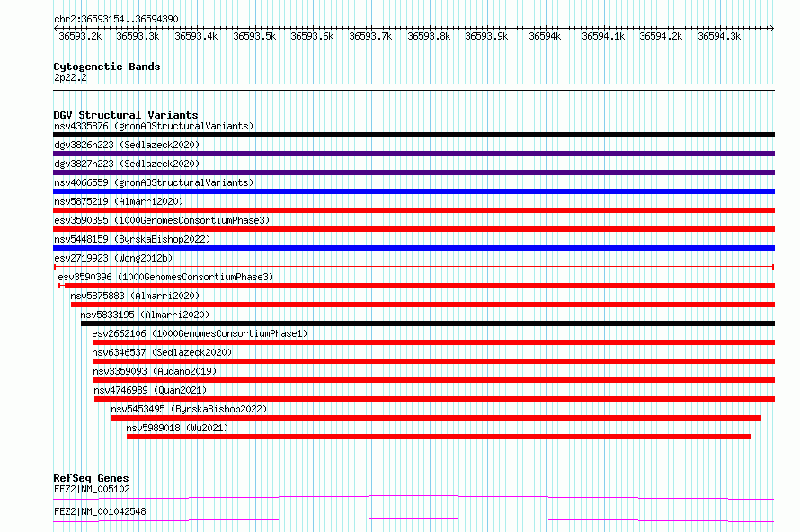This screenshot has width=800, height=532.
Task: Click the red nsv5989018 variant bar
Action: (439, 437)
